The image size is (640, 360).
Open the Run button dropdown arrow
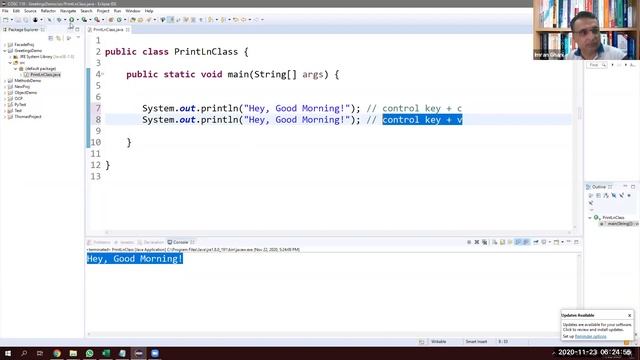click(x=78, y=20)
